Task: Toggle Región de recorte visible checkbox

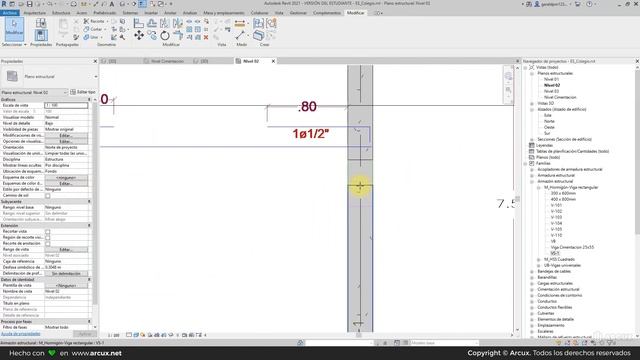Action: 48,238
